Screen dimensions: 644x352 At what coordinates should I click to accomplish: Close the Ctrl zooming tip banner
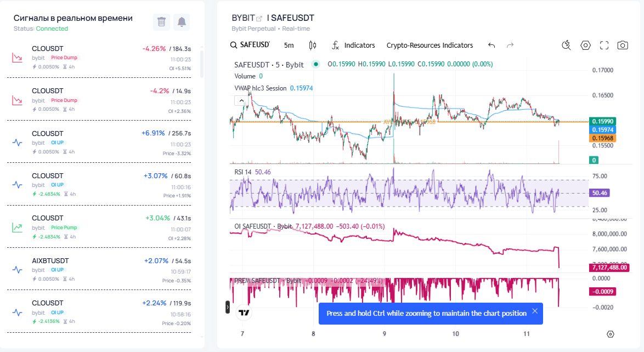535,311
